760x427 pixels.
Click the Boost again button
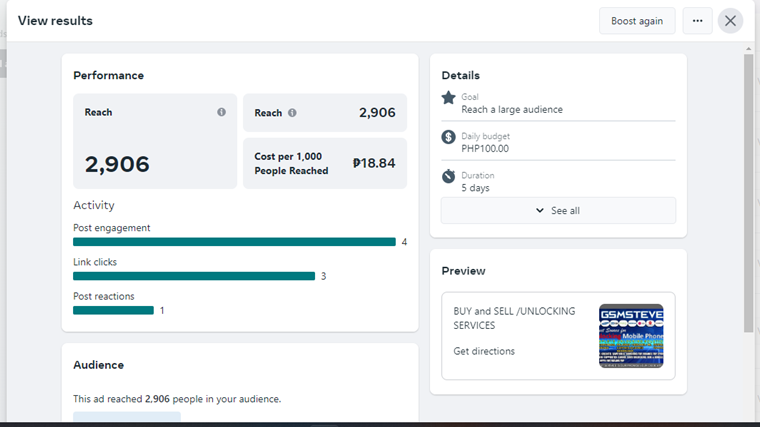pos(637,21)
